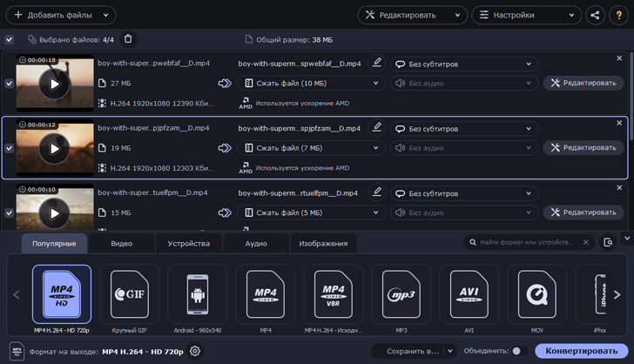Select the Large GIF format preset

129,300
